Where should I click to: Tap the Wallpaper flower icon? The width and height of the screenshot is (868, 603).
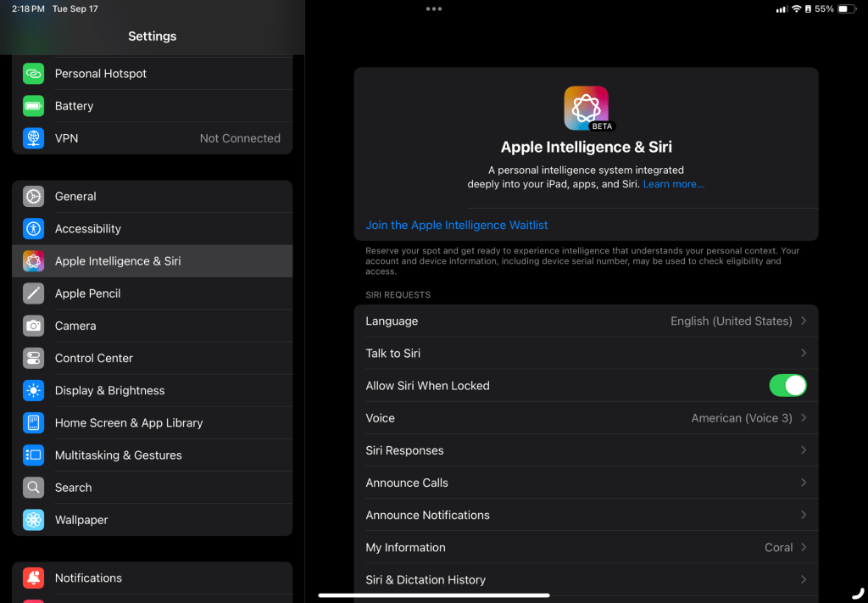coord(33,520)
